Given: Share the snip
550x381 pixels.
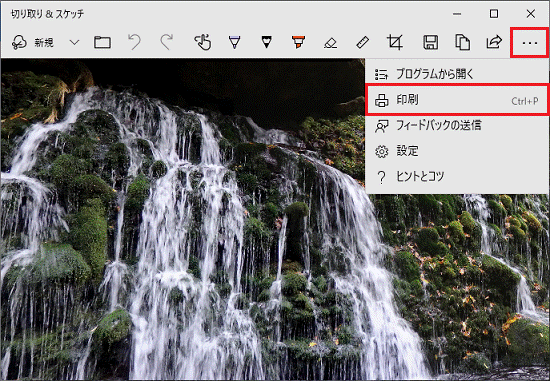Looking at the screenshot, I should coord(494,43).
